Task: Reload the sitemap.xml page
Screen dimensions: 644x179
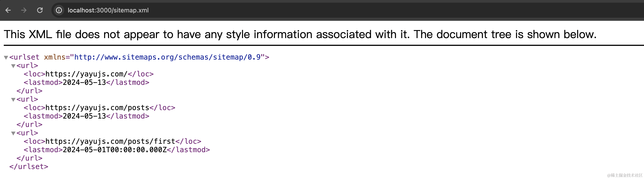Action: 40,10
